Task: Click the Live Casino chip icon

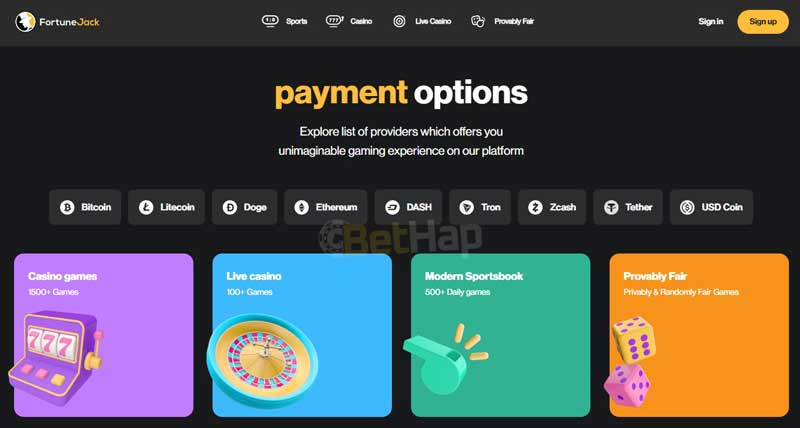Action: tap(399, 21)
